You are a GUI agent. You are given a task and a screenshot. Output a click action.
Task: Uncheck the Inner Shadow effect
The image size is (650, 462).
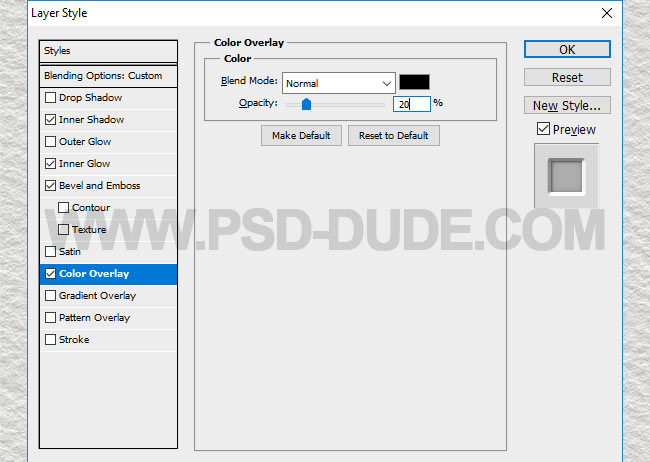[x=50, y=119]
